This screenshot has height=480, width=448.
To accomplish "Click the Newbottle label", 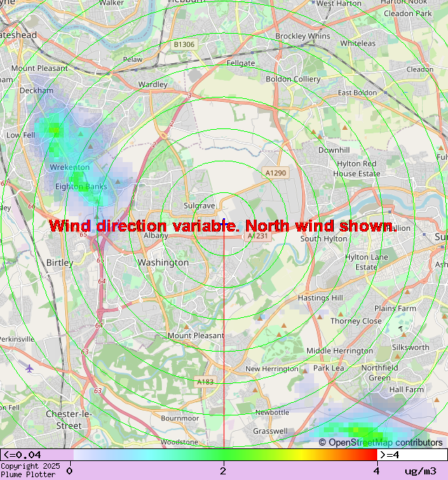I will point(272,413).
